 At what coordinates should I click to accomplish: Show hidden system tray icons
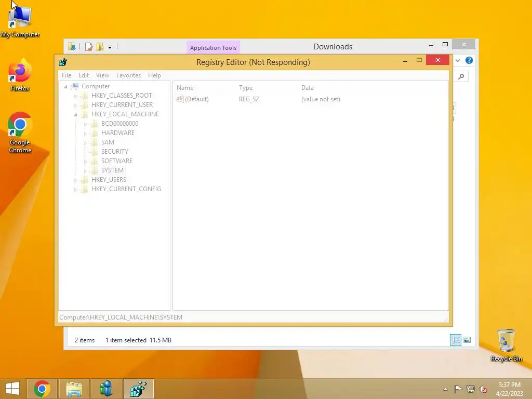(445, 389)
